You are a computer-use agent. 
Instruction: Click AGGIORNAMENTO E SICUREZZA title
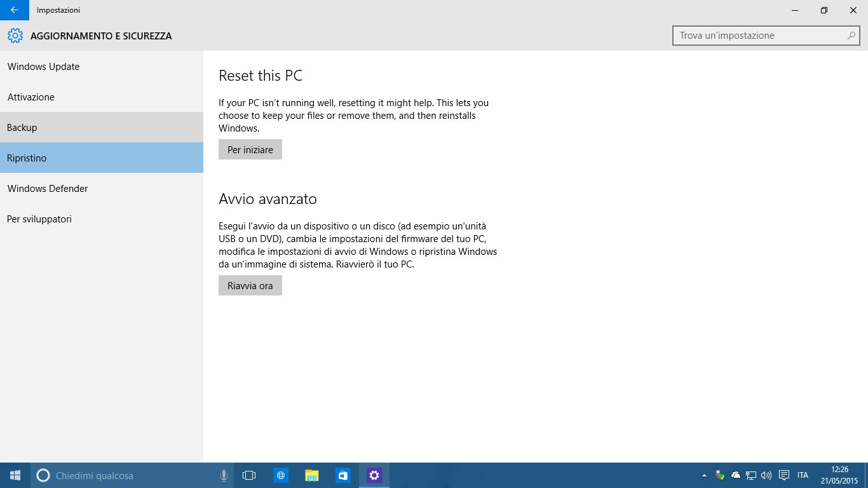(101, 36)
